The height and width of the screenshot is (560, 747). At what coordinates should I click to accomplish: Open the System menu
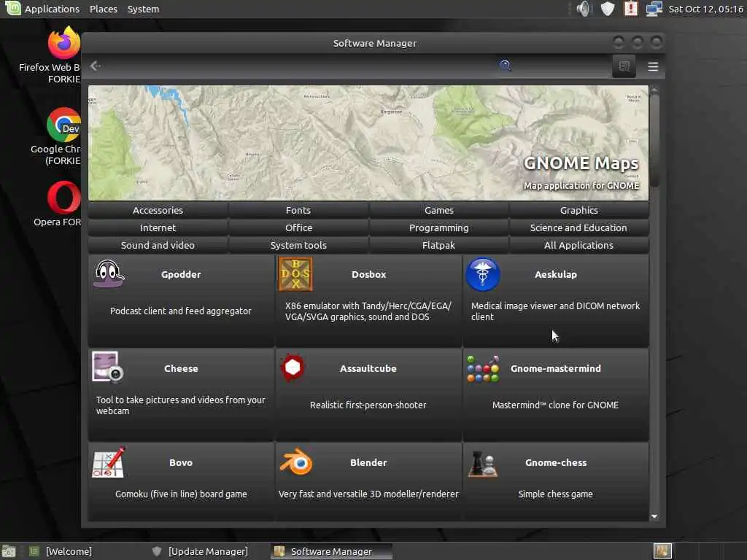point(144,9)
